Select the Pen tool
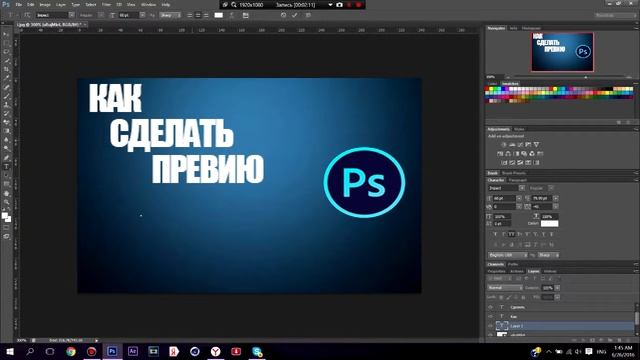 [7, 158]
